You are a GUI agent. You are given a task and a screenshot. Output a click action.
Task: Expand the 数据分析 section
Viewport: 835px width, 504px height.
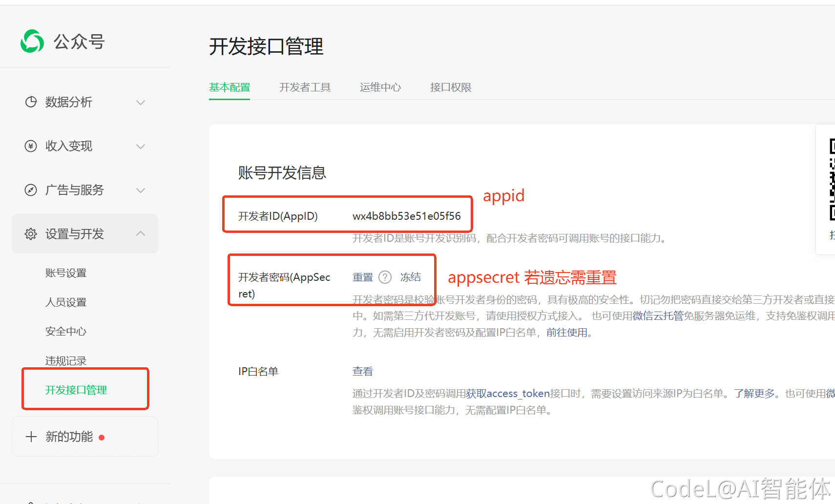[x=141, y=103]
